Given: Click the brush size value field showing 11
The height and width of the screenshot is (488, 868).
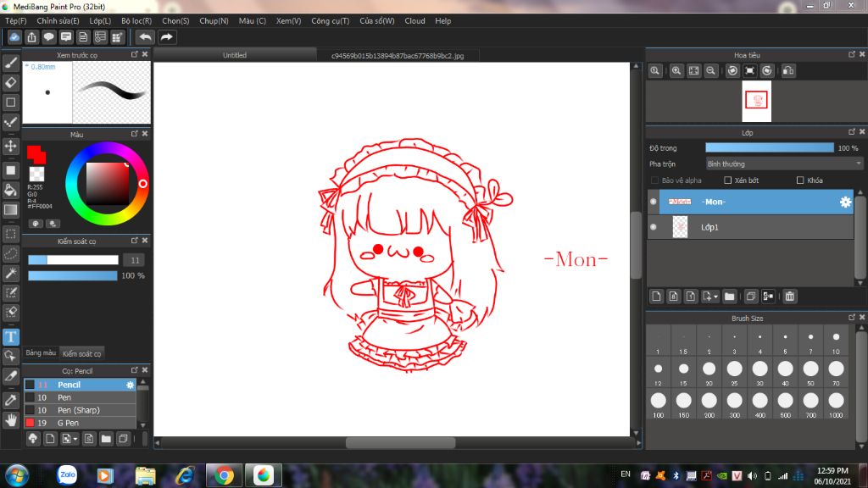Looking at the screenshot, I should (135, 260).
